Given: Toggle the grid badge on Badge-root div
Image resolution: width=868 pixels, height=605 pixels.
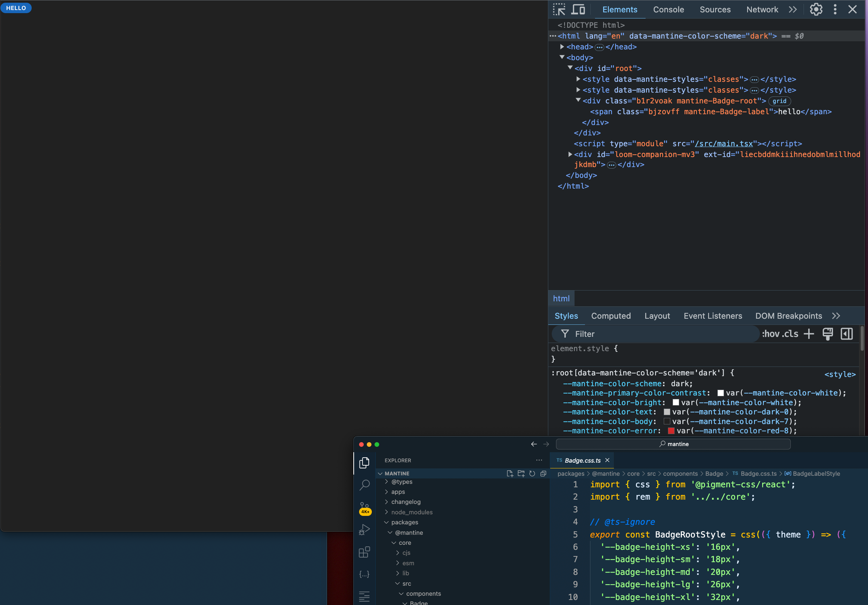Looking at the screenshot, I should (779, 101).
